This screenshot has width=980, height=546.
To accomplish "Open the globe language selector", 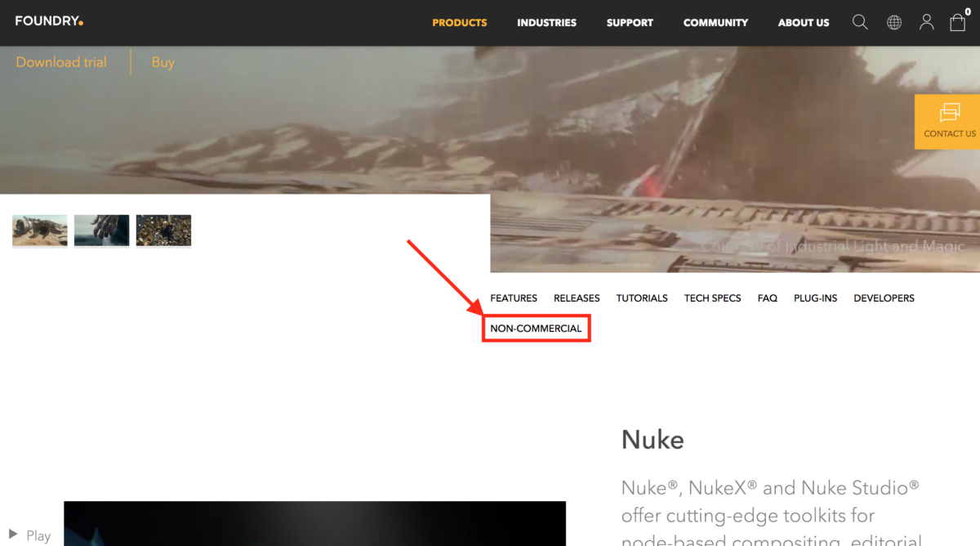I will tap(894, 22).
